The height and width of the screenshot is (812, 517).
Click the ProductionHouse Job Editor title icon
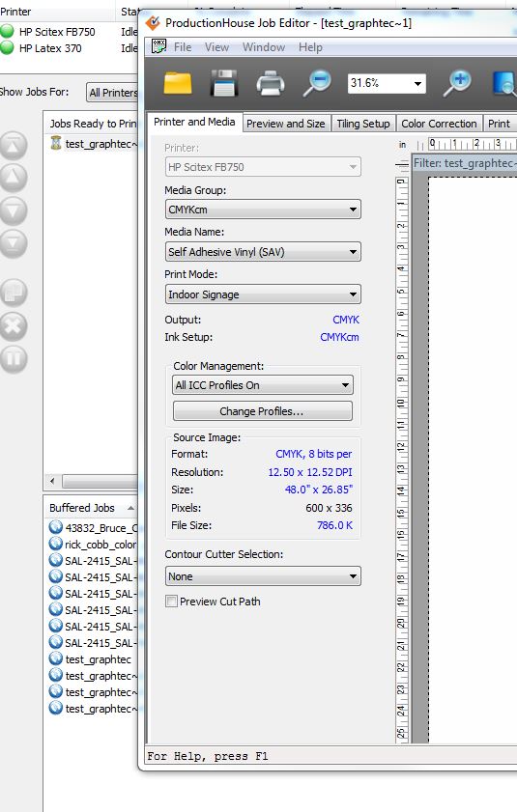153,23
